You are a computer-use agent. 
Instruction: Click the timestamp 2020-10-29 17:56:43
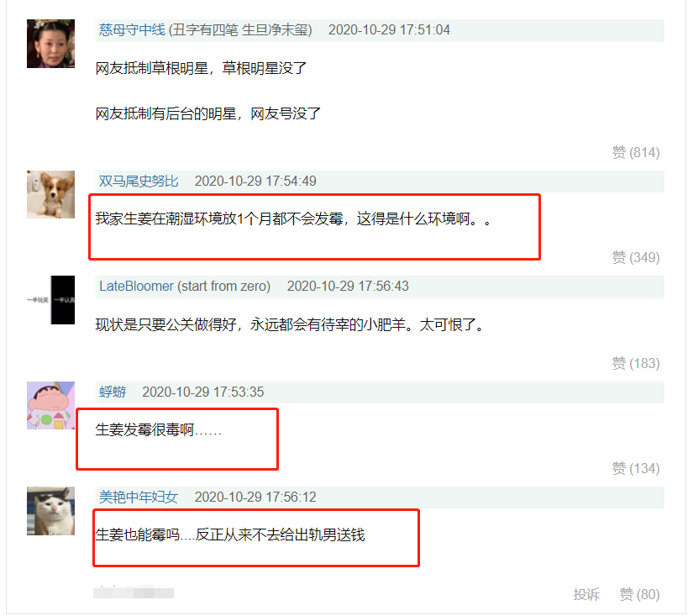click(x=348, y=287)
